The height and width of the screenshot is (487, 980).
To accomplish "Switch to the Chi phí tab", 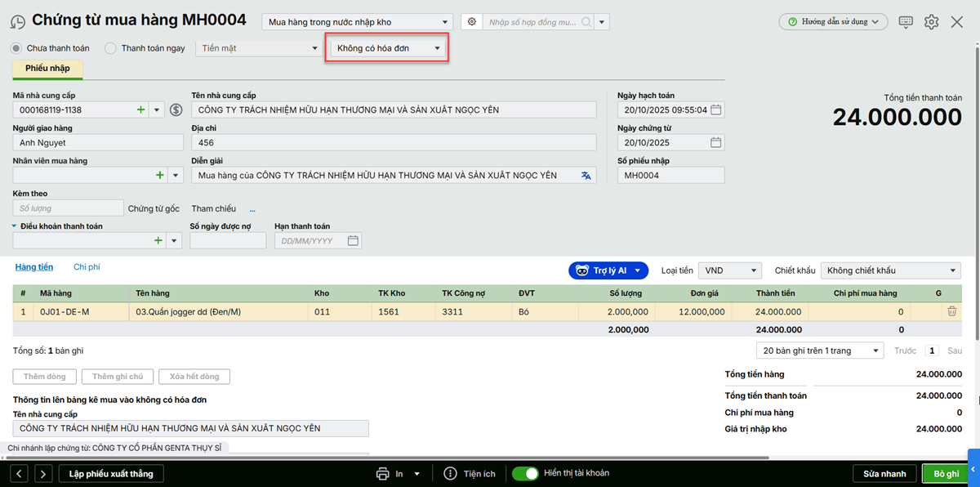I will pyautogui.click(x=87, y=267).
